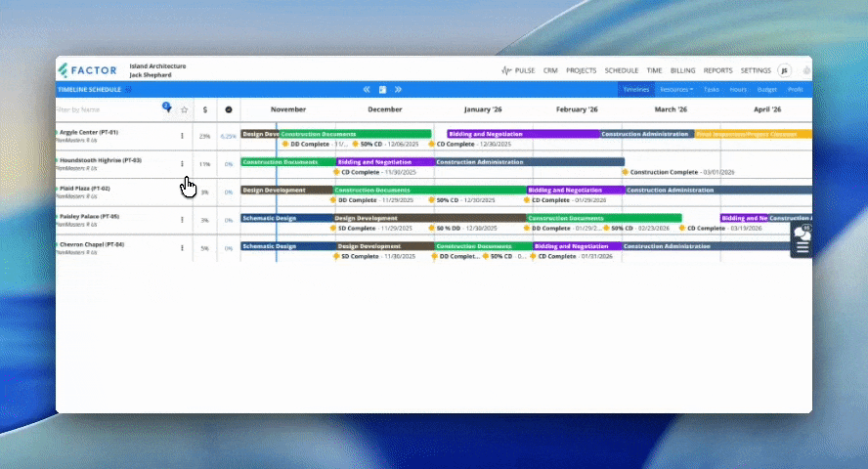Jump to today using the calendar icon
The image size is (868, 469).
[382, 89]
